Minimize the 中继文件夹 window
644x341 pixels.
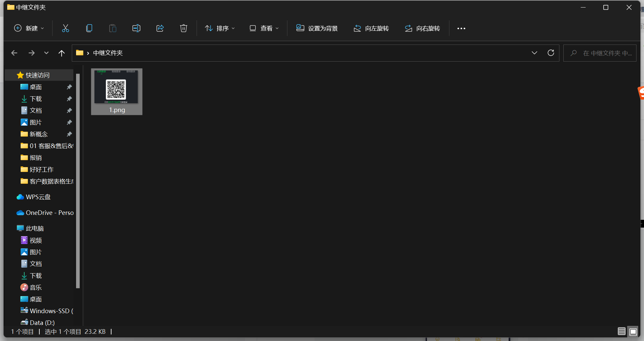pyautogui.click(x=583, y=7)
